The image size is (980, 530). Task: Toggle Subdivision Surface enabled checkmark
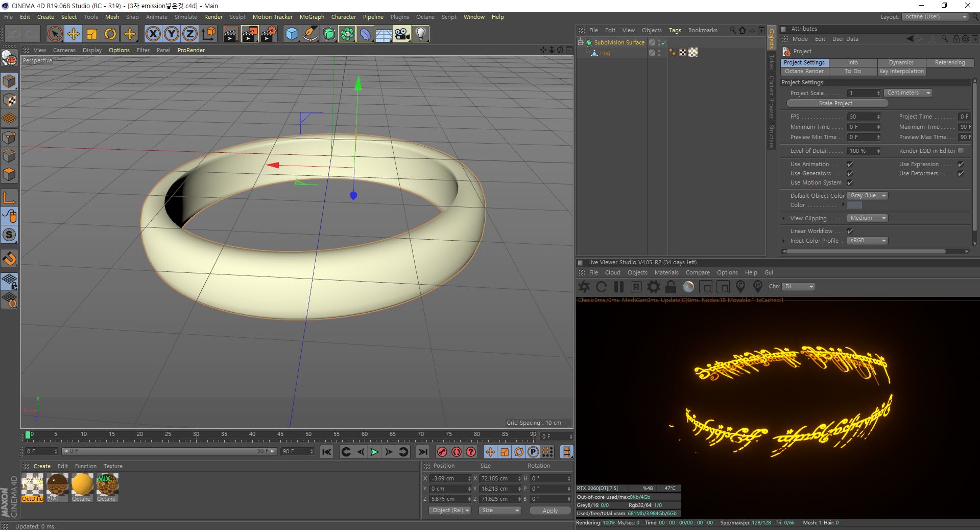click(x=663, y=42)
